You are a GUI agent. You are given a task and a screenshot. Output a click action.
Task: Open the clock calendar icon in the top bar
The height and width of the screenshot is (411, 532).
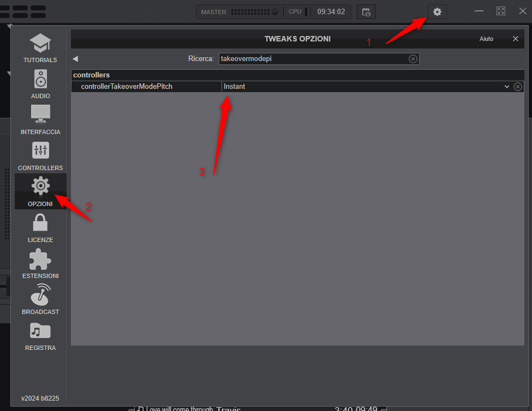point(366,12)
